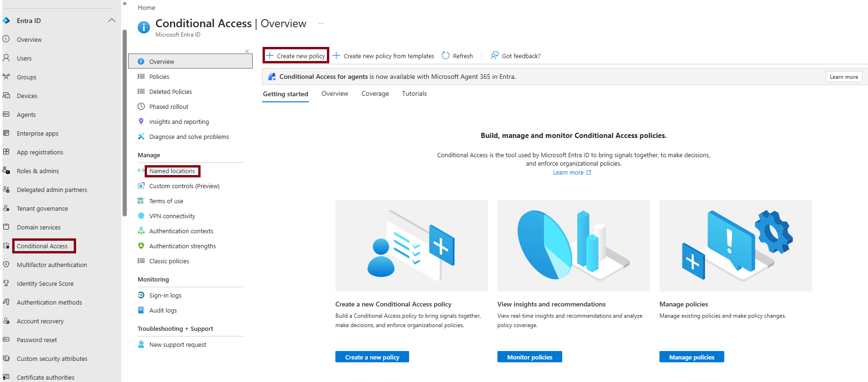Click the Insights and reporting lightbulb icon
This screenshot has width=868, height=382.
(141, 122)
